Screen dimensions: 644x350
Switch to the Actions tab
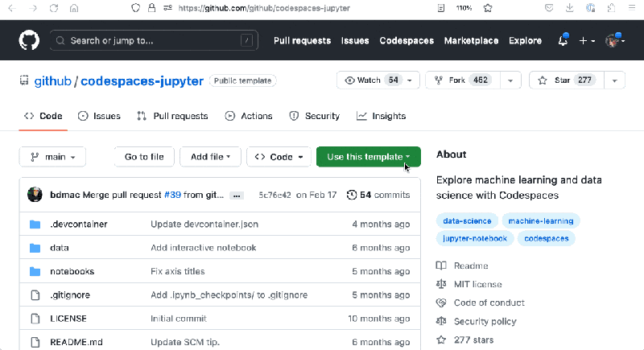coord(249,116)
